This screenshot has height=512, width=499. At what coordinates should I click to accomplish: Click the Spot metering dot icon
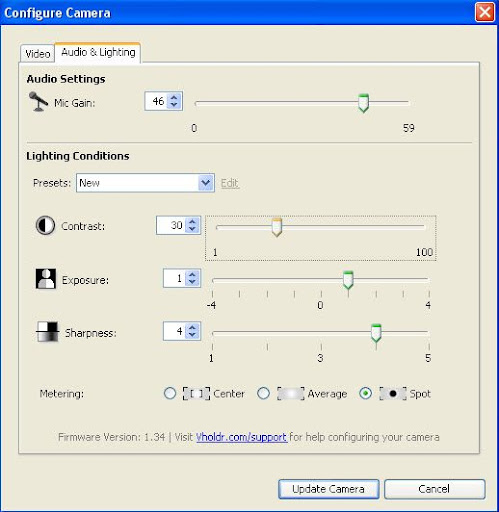coord(393,394)
